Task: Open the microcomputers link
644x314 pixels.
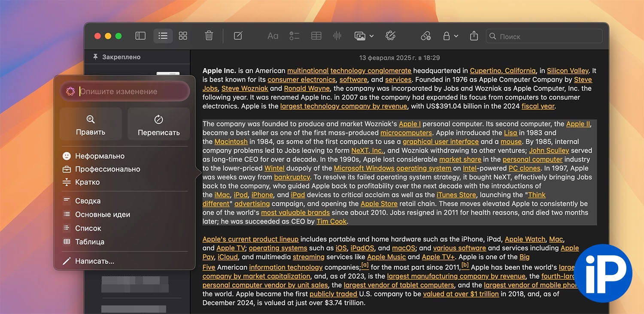Action: (x=406, y=133)
